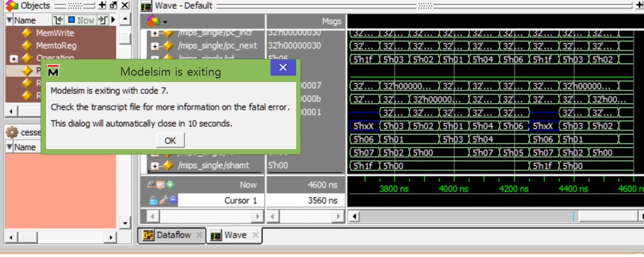Image resolution: width=644 pixels, height=257 pixels.
Task: Select the MemWrite signal in Objects list
Action: click(53, 33)
